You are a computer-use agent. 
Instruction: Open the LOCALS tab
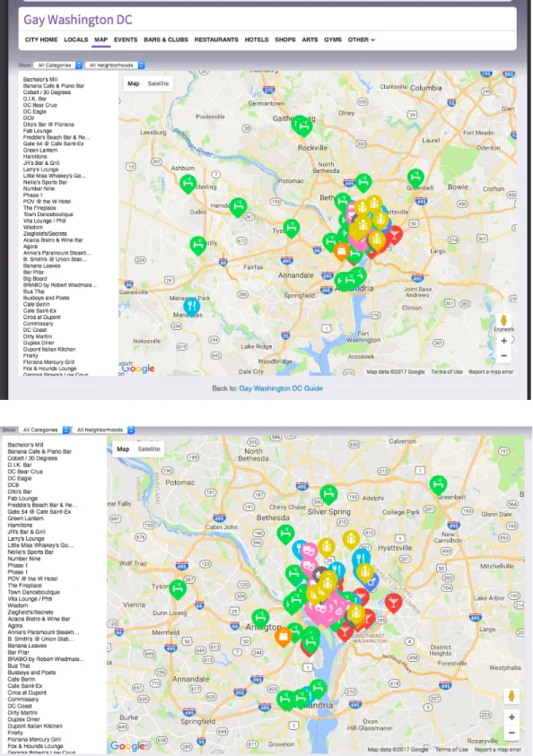(x=75, y=39)
